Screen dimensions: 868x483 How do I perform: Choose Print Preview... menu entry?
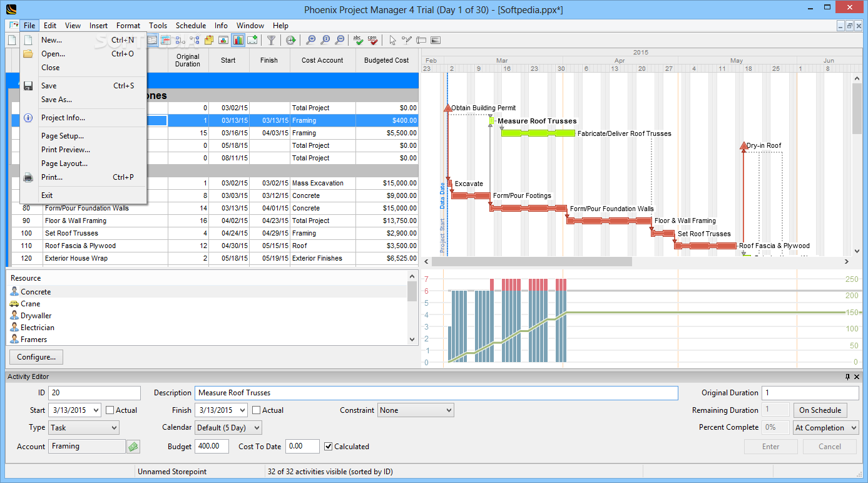click(84, 150)
